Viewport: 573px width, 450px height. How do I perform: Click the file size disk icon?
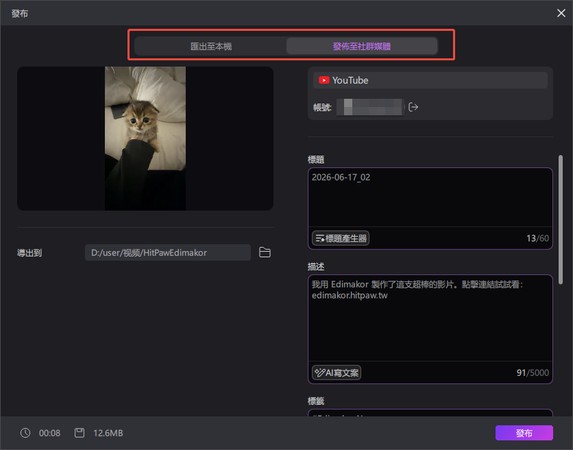[79, 433]
